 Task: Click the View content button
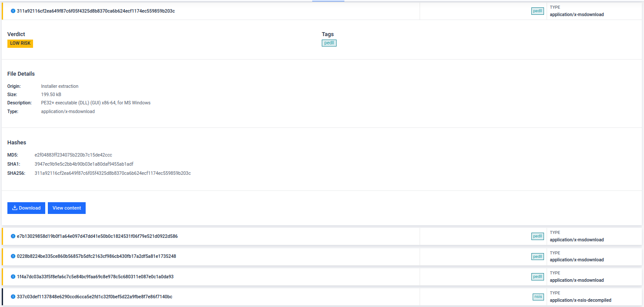click(67, 208)
